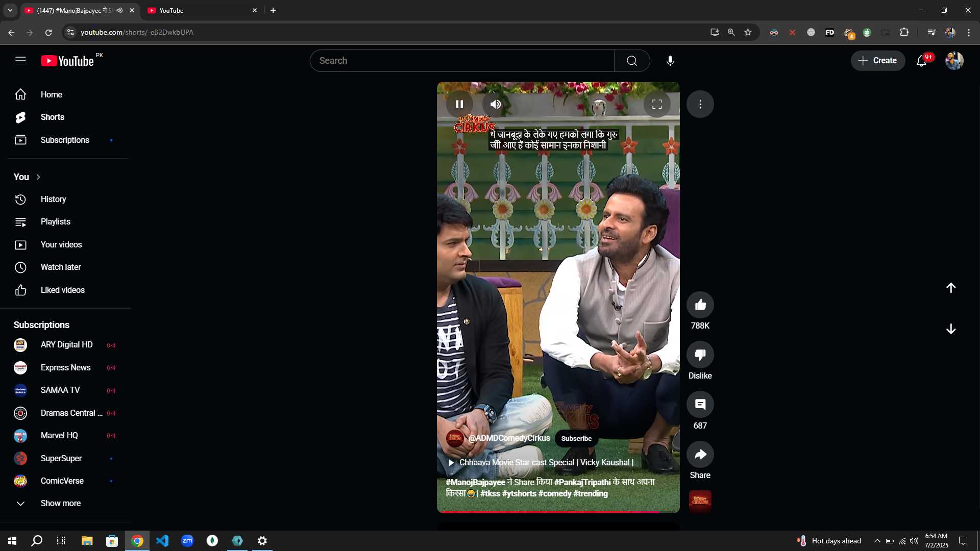Image resolution: width=980 pixels, height=551 pixels.
Task: Expand subscriptions with Show more
Action: pos(65,504)
